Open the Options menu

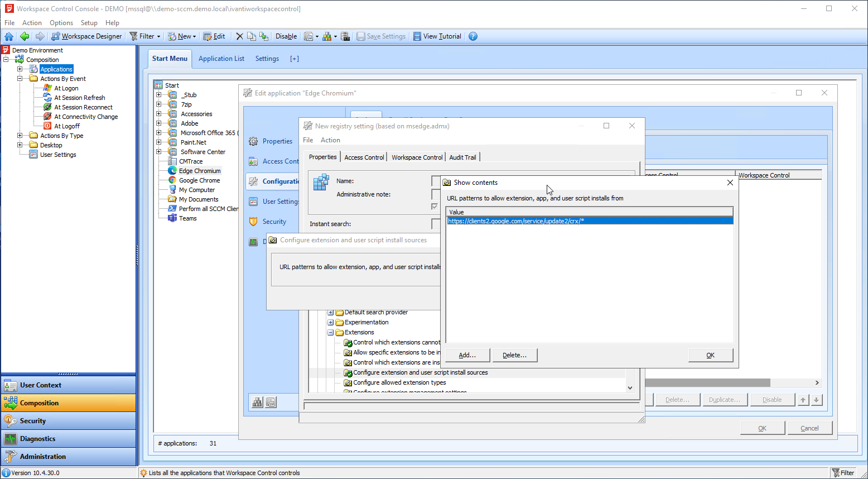(x=61, y=23)
